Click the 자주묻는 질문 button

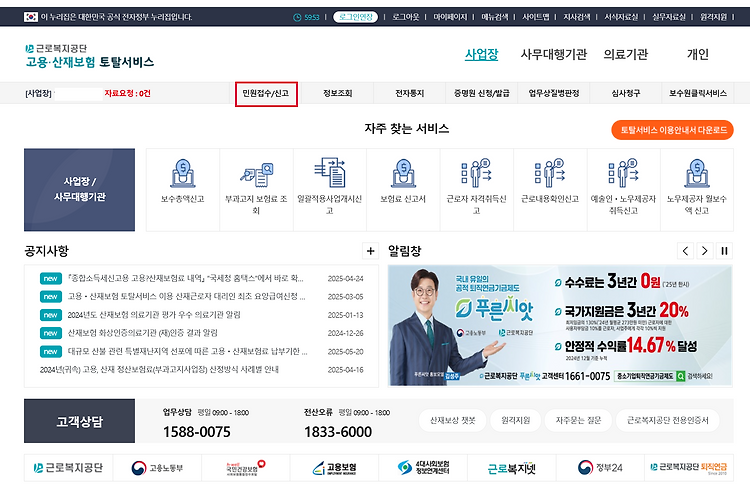[x=578, y=421]
